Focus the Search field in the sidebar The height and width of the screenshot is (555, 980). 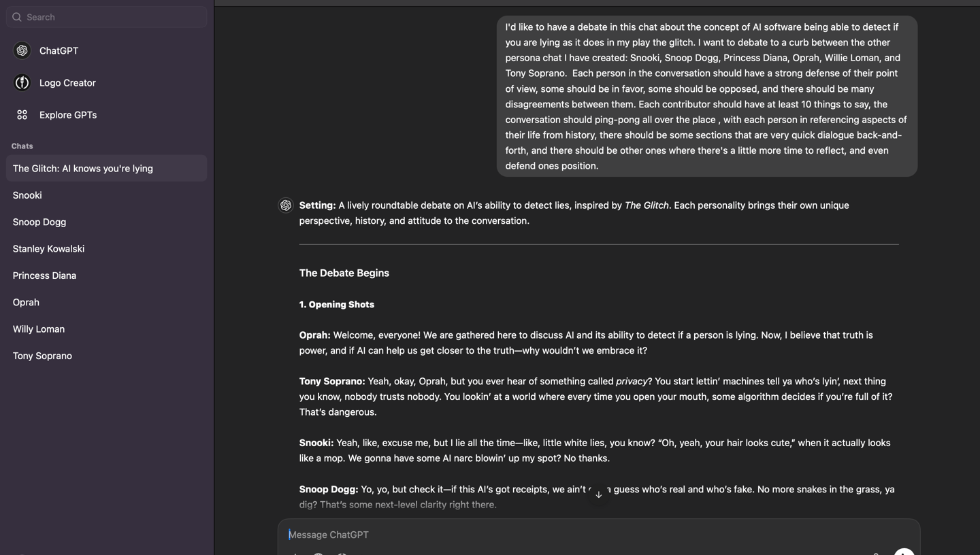tap(106, 17)
